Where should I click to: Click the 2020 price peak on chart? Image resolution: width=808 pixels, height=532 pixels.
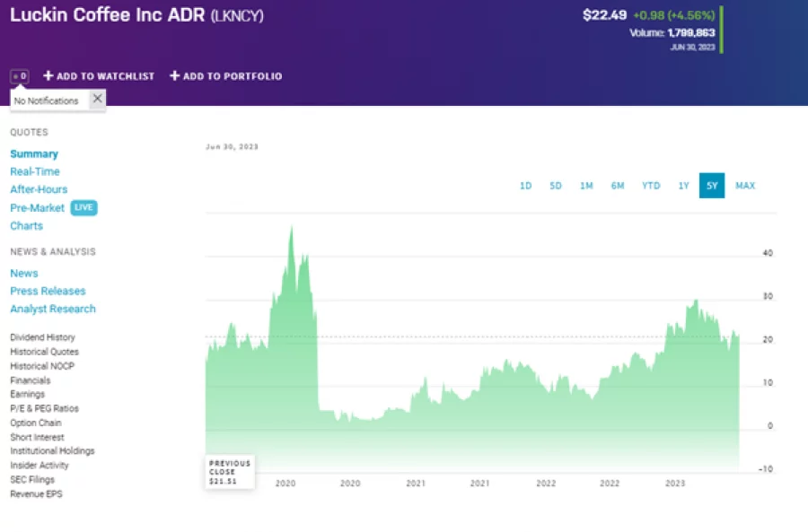click(292, 228)
